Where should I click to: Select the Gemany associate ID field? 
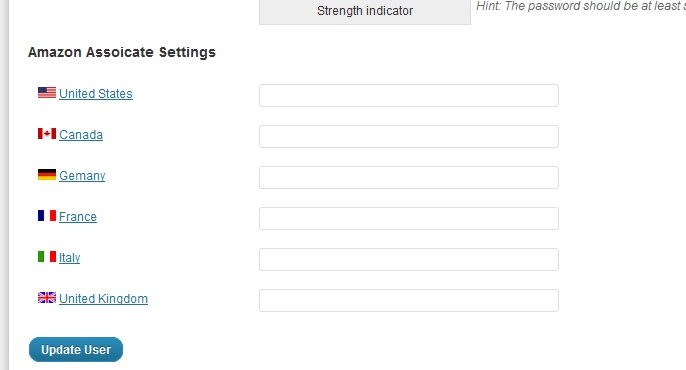[x=409, y=177]
